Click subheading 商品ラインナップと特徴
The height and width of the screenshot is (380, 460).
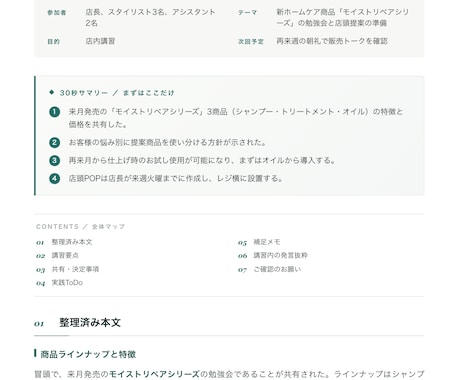(x=88, y=354)
